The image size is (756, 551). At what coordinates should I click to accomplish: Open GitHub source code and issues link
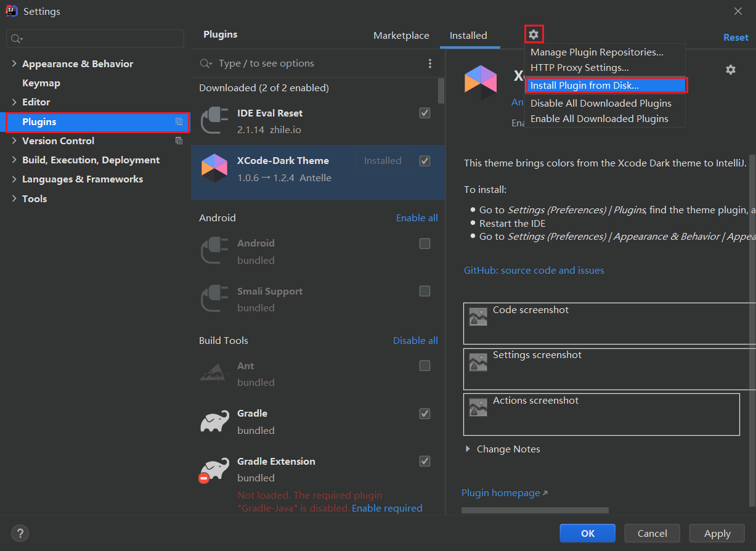pyautogui.click(x=534, y=271)
